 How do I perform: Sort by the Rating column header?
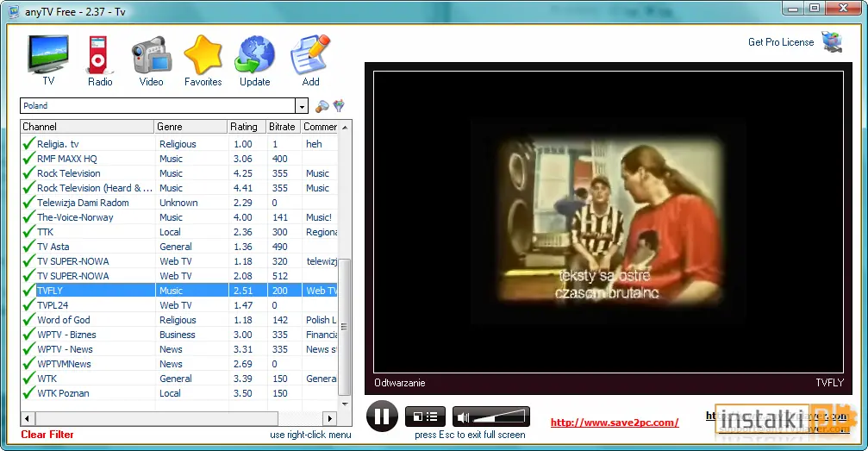click(247, 126)
